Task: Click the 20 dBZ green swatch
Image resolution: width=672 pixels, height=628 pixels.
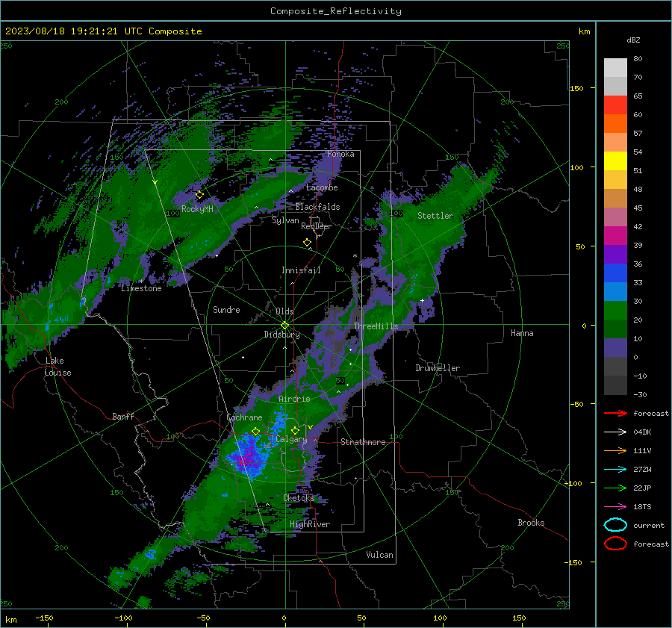Action: tap(615, 311)
